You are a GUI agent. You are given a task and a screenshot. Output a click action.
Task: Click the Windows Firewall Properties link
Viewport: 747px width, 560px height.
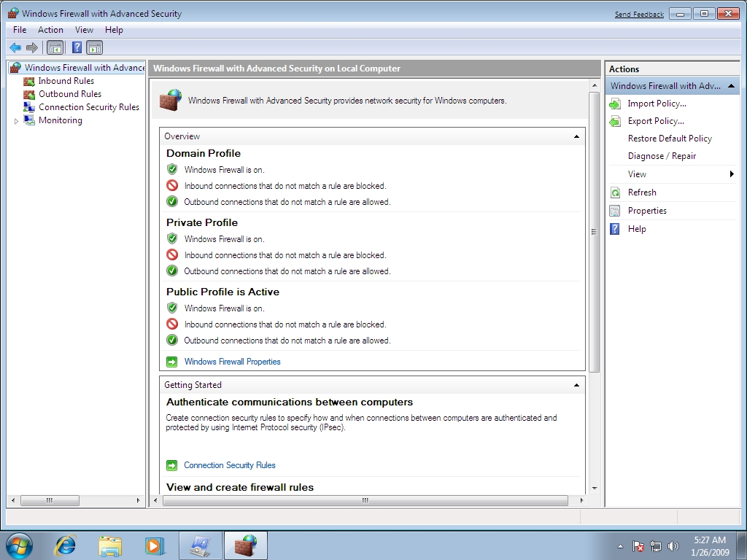[x=232, y=362]
